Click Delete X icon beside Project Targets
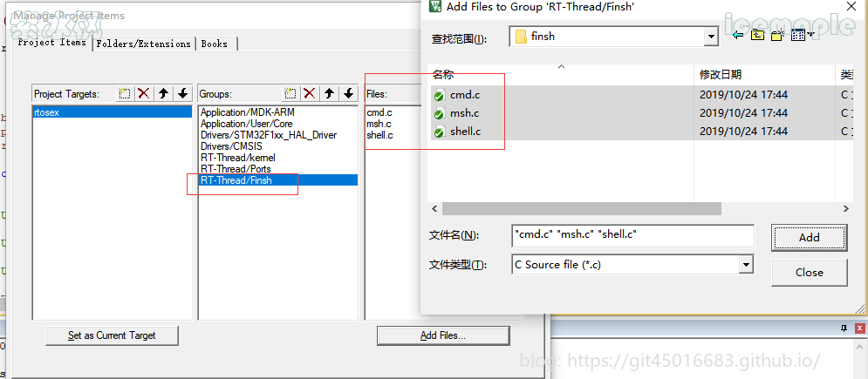The width and height of the screenshot is (868, 379). (x=144, y=93)
